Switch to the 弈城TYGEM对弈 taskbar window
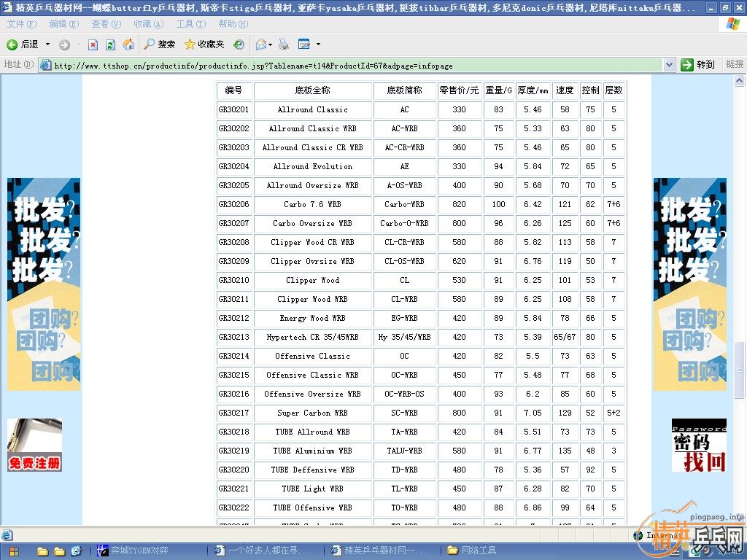The width and height of the screenshot is (747, 560). [x=150, y=551]
